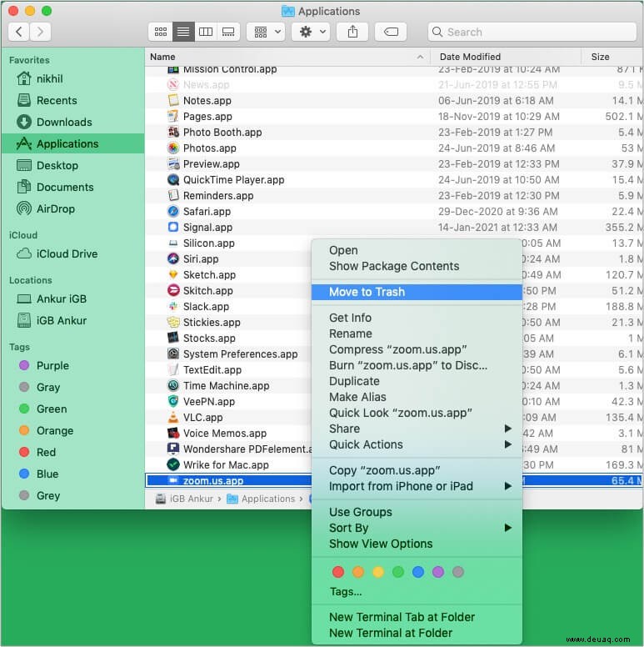644x647 pixels.
Task: Go forward with the right chevron button
Action: tap(40, 32)
